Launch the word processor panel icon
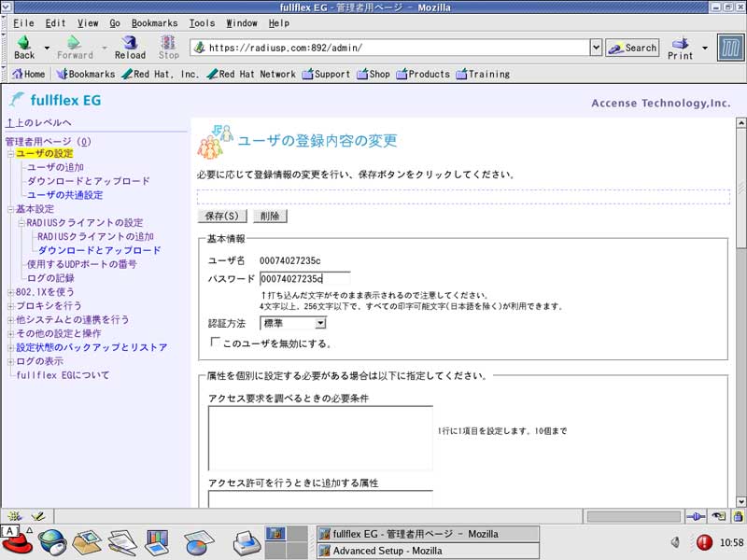The height and width of the screenshot is (560, 747). click(x=122, y=542)
